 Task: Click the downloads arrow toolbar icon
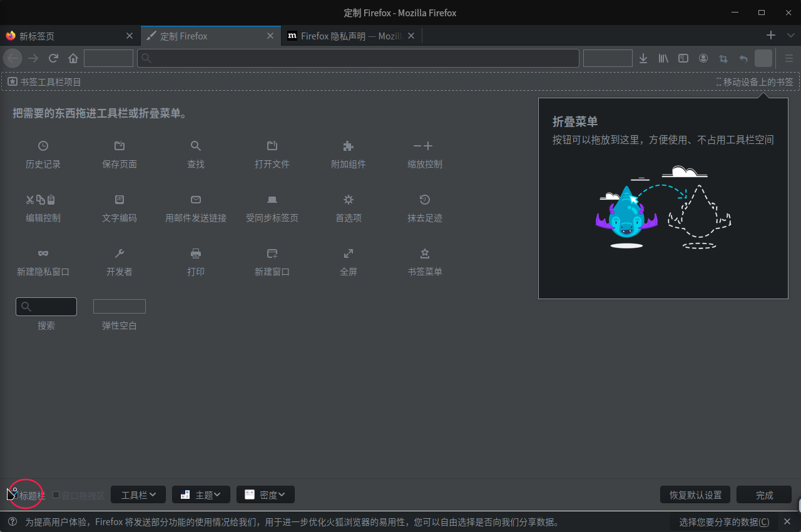(643, 58)
